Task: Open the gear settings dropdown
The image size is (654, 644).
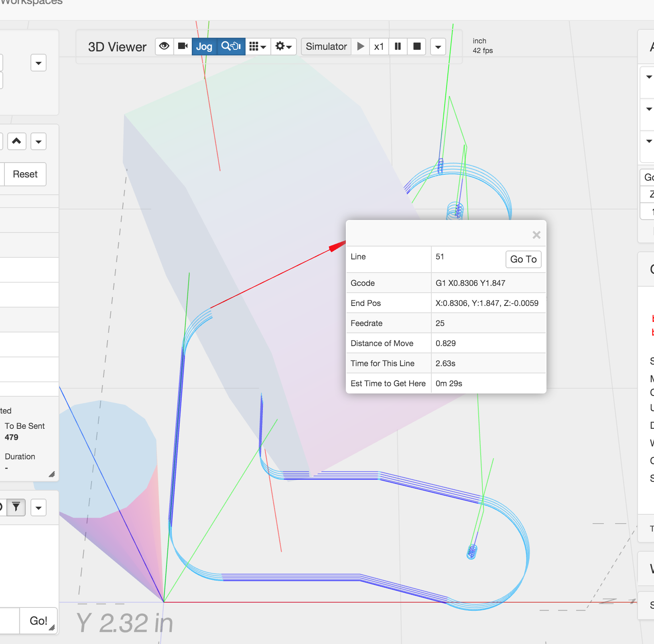Action: pos(283,47)
